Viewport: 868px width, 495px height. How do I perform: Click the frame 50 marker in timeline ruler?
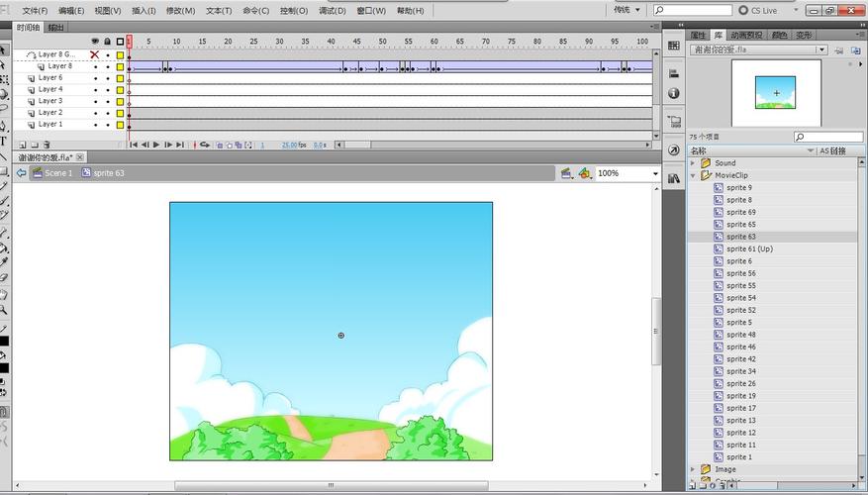click(382, 42)
